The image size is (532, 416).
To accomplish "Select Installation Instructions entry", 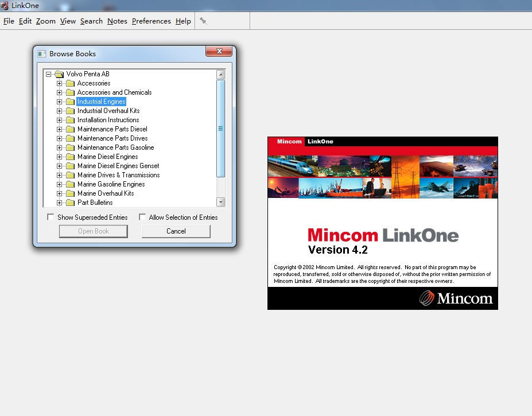I will (x=108, y=120).
